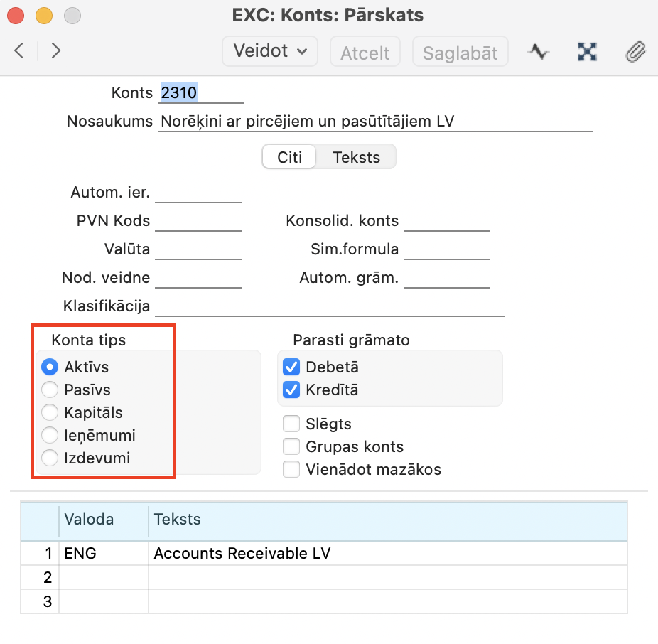Click into the PVN Kods field
The image size is (658, 644).
[x=198, y=221]
